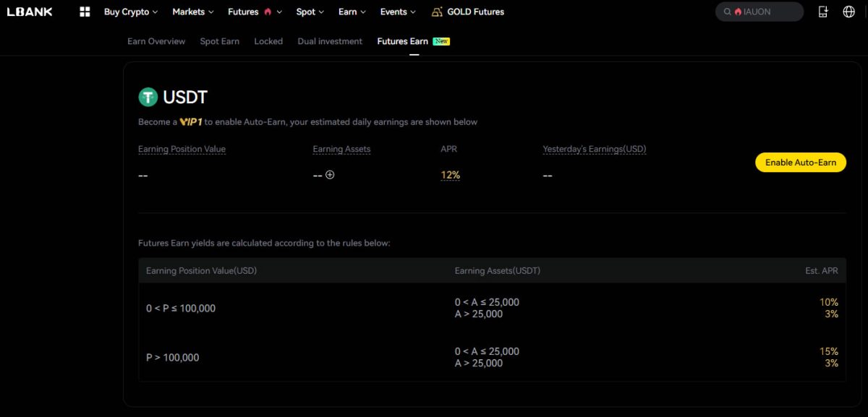Open GOLD Futures link
The height and width of the screenshot is (417, 868).
(467, 12)
